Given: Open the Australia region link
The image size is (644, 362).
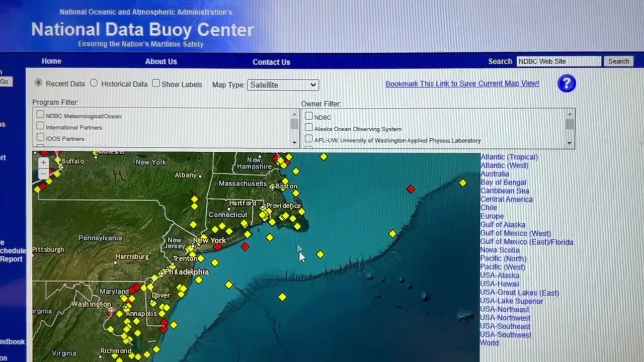Looking at the screenshot, I should [x=495, y=174].
